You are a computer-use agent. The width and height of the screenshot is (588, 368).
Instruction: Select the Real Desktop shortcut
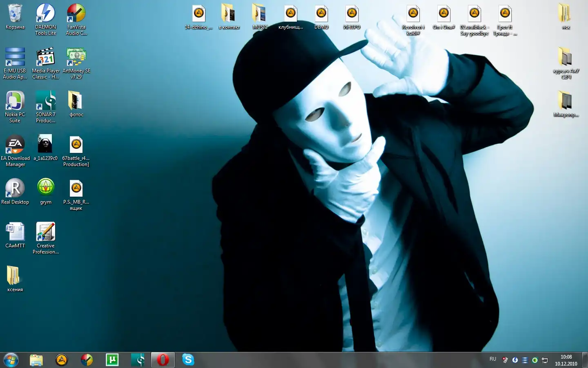[x=15, y=189]
